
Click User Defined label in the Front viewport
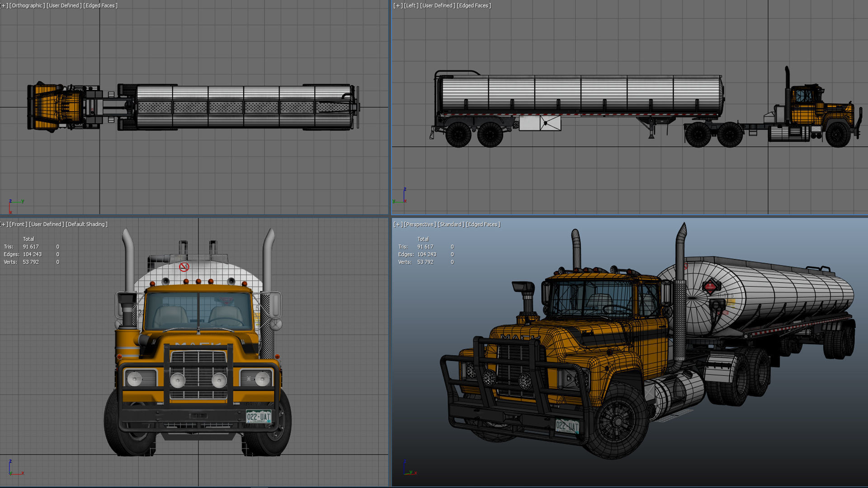(47, 224)
